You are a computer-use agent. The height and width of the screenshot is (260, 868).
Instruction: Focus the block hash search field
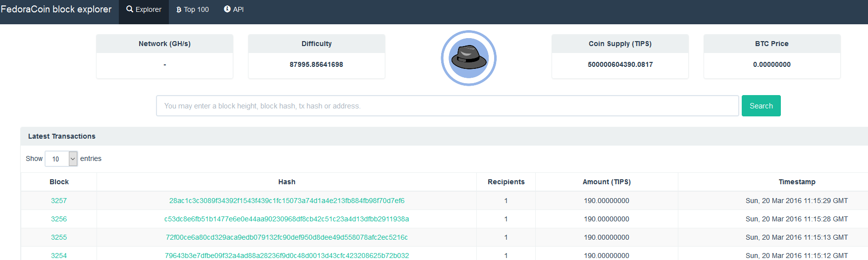coord(448,106)
